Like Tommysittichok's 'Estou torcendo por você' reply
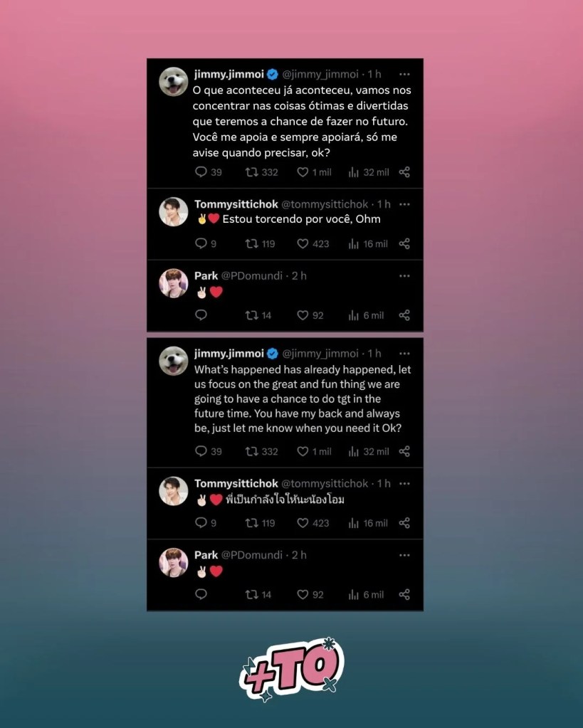 (312, 244)
